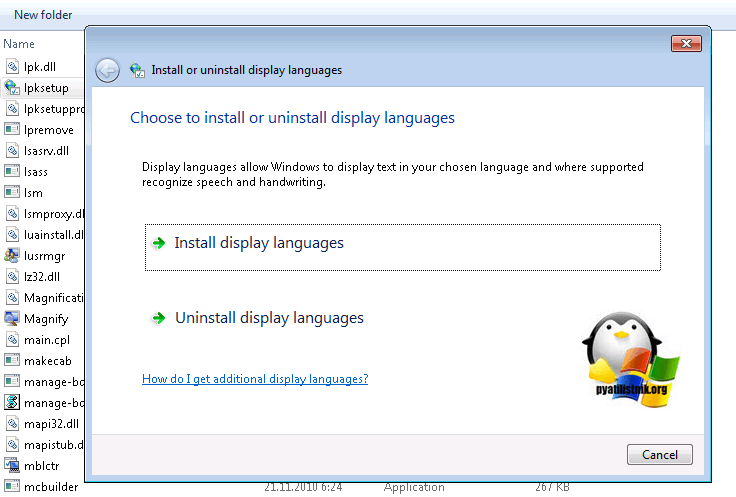Click the Name column header in Explorer
736x497 pixels.
coord(19,44)
